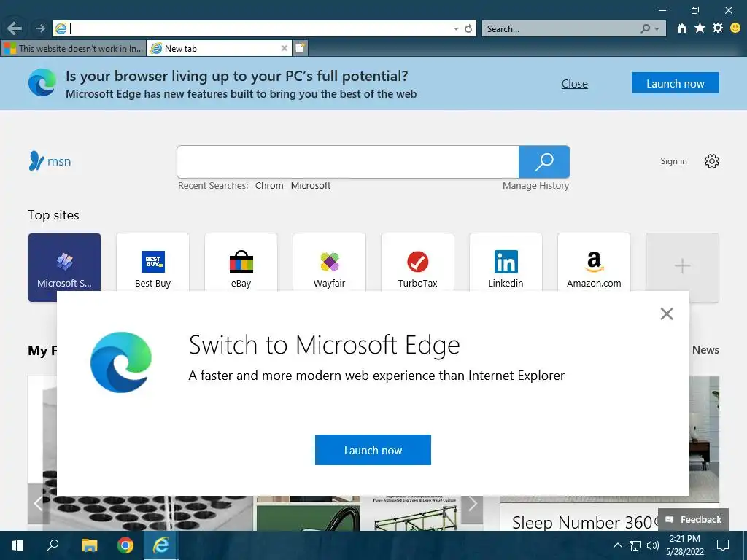Screen dimensions: 747x560
Task: Click the Internet Explorer taskbar icon
Action: pyautogui.click(x=161, y=545)
